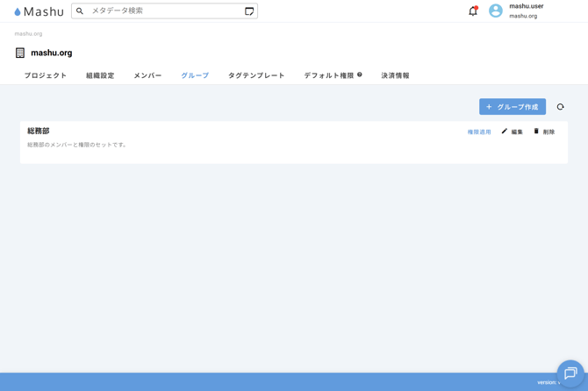Click the trash 削除 icon for 総務部

coord(536,132)
